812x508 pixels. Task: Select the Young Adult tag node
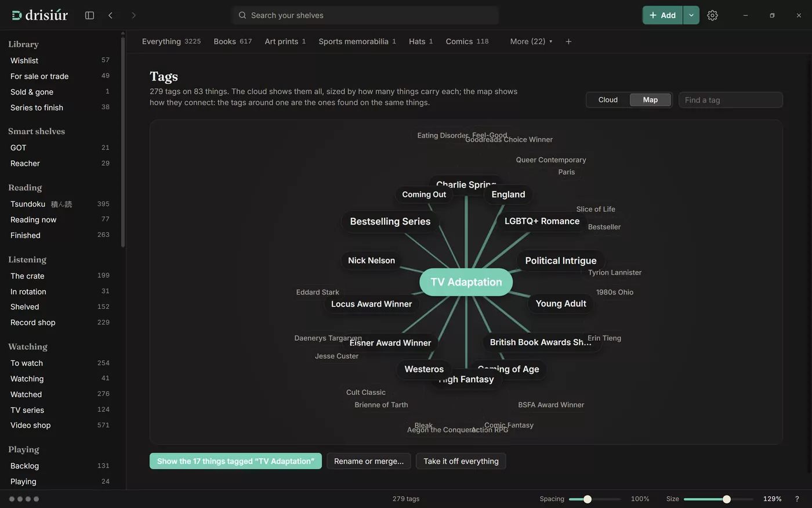tap(561, 304)
